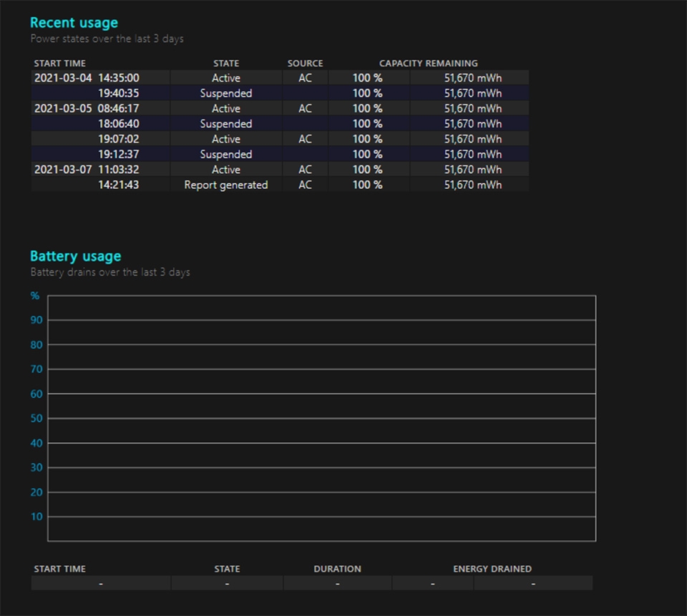Select the 2021-03-04 14:35:00 start time cell
Screen dimensions: 687x616
87,78
